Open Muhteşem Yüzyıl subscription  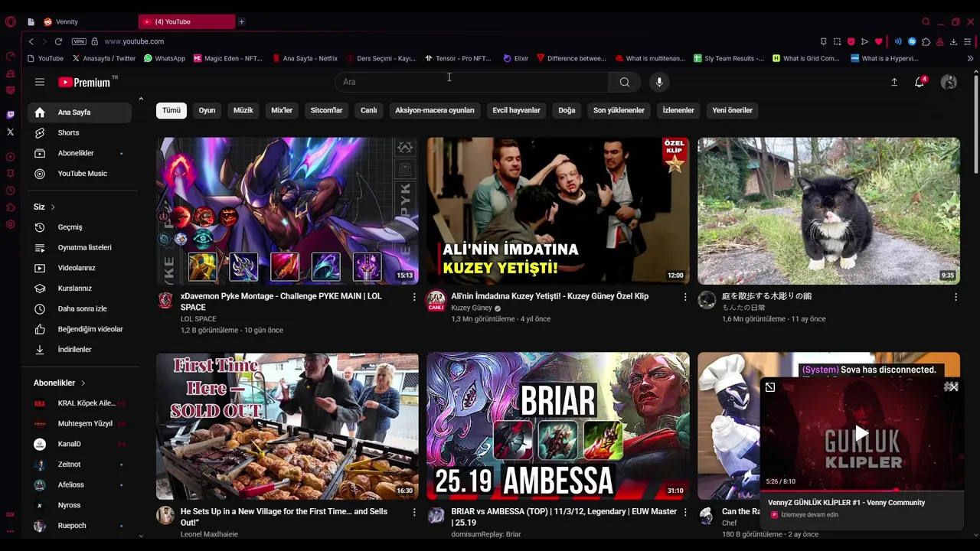(x=80, y=423)
